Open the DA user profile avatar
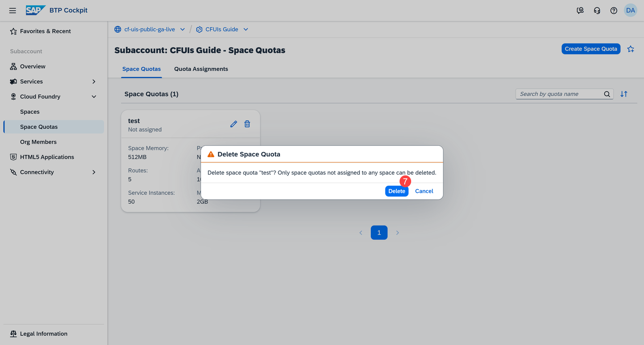The height and width of the screenshot is (345, 644). pyautogui.click(x=631, y=10)
